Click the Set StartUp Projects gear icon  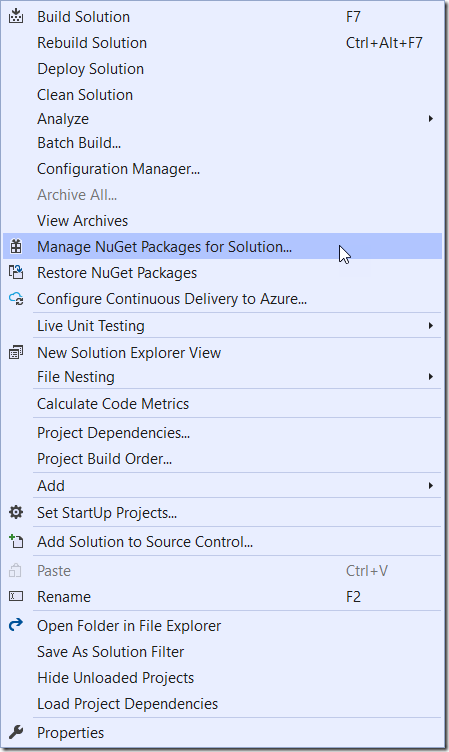pyautogui.click(x=16, y=513)
